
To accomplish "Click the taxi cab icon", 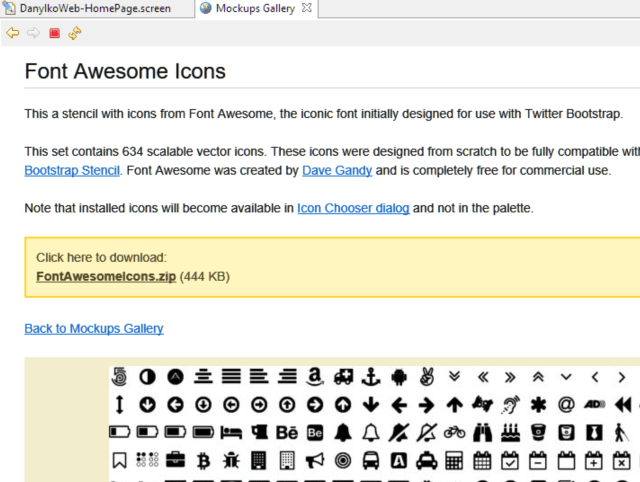I will tap(427, 460).
